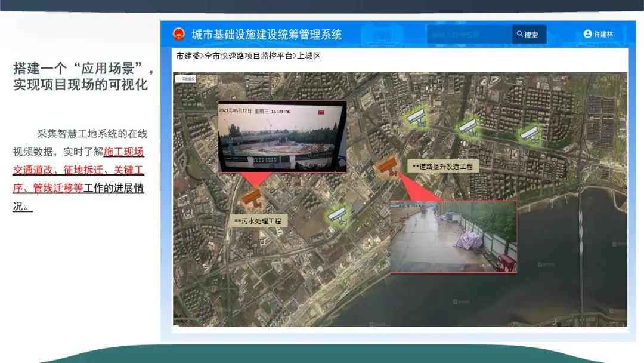Select 上城区 breadcrumb item
Image resolution: width=644 pixels, height=363 pixels.
[309, 56]
